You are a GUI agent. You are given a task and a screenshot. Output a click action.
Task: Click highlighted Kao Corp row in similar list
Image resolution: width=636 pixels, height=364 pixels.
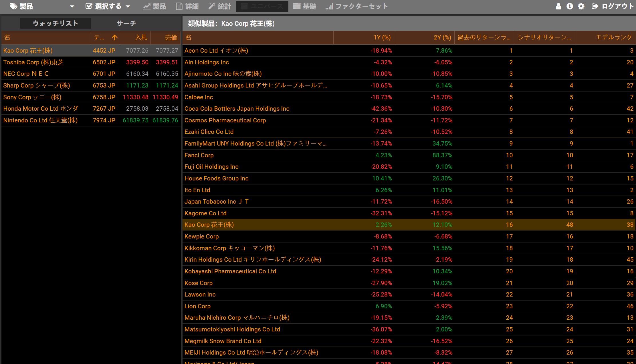[x=409, y=225]
